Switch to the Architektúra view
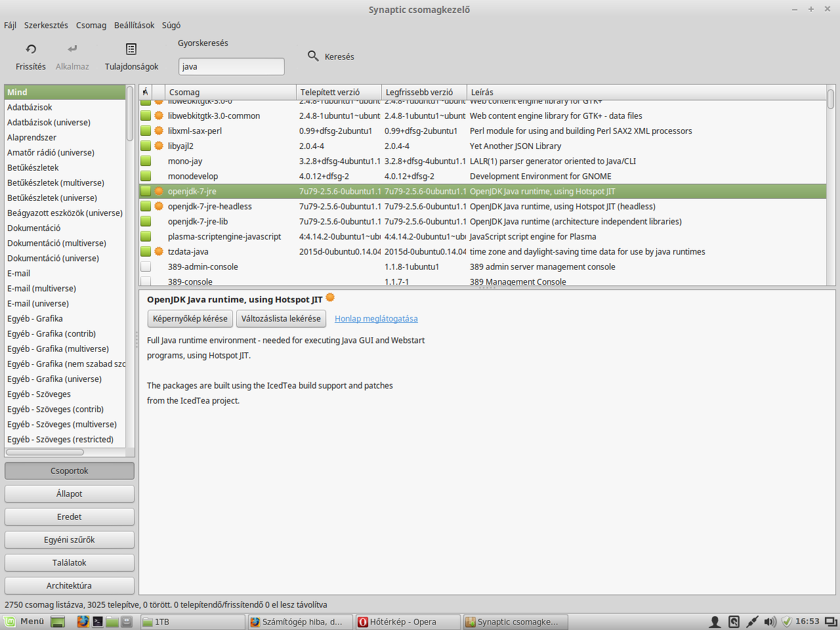The height and width of the screenshot is (630, 840). pyautogui.click(x=70, y=585)
